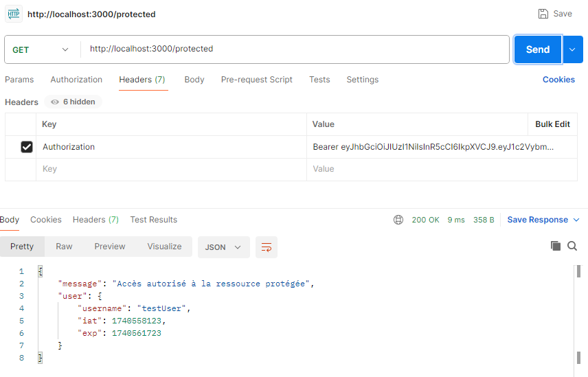Open the request Authorization tab
This screenshot has height=377, width=588.
[76, 80]
